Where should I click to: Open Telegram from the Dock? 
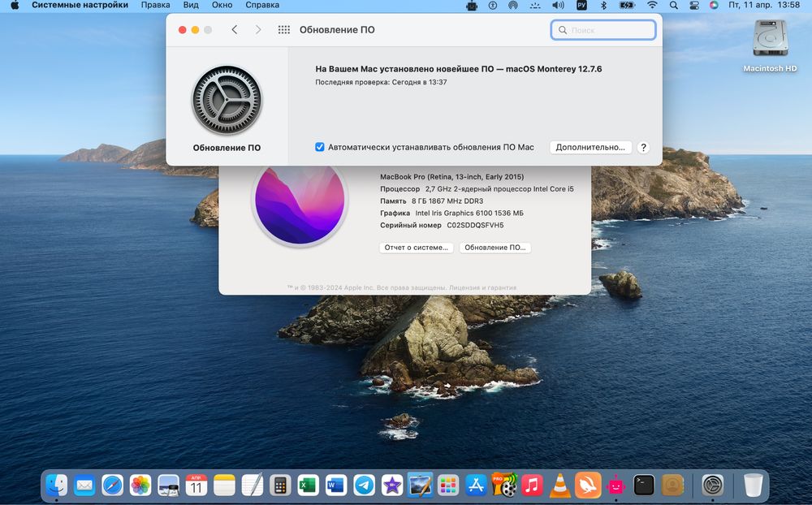click(x=364, y=486)
